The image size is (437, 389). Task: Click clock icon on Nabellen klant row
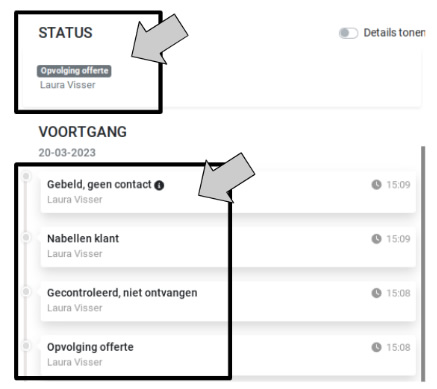(376, 239)
